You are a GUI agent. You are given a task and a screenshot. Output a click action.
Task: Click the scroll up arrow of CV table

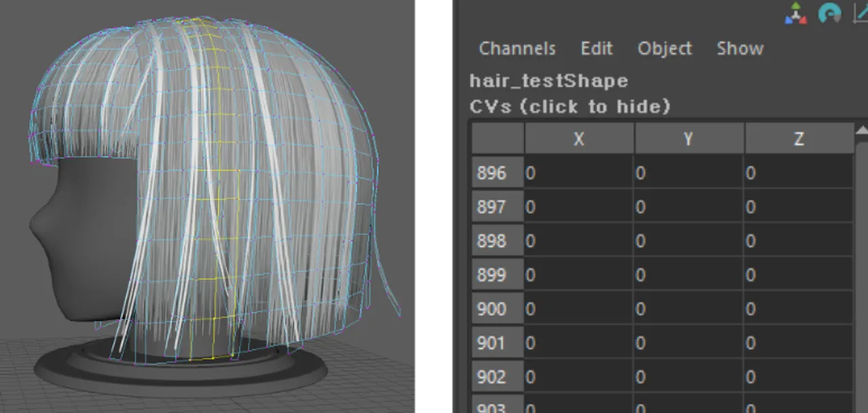pyautogui.click(x=861, y=130)
